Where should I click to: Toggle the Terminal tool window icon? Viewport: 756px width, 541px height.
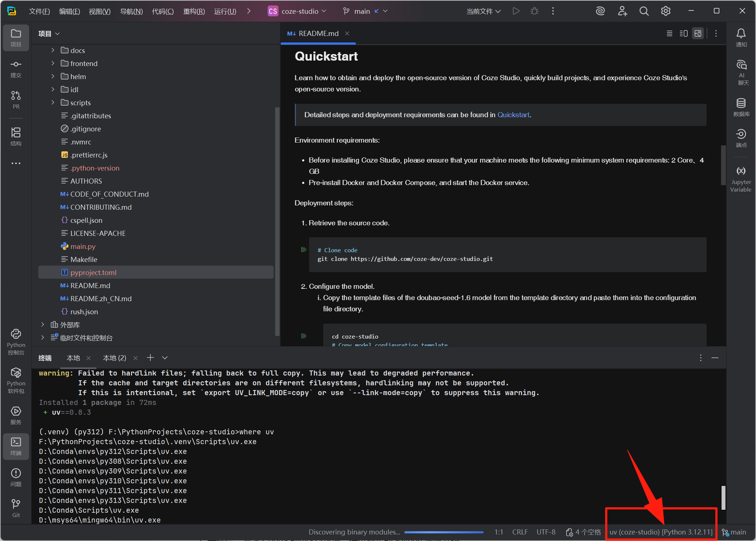[x=16, y=446]
